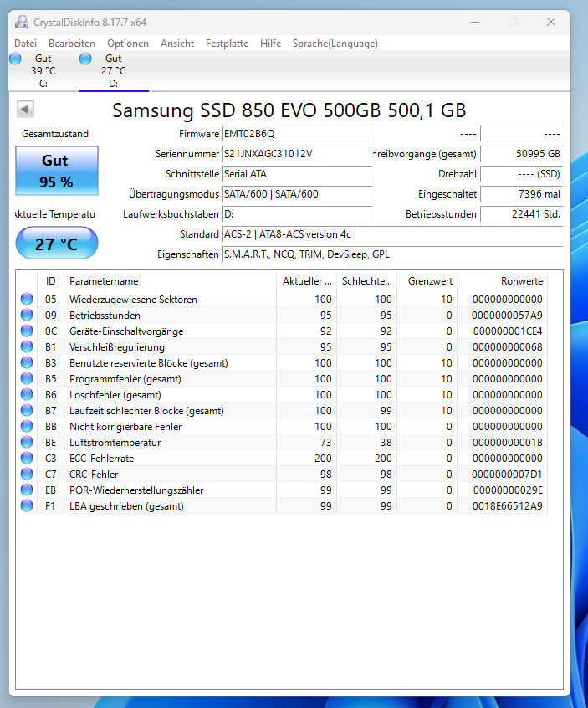
Task: Click raw value 0000000057A9
Action: point(507,316)
